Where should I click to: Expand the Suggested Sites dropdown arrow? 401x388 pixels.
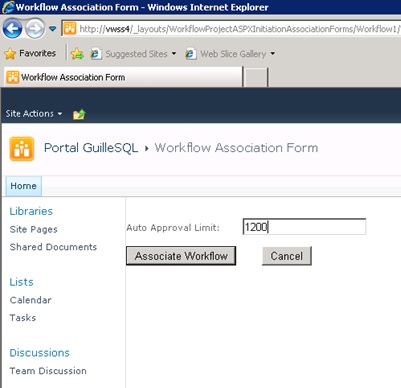click(x=174, y=53)
